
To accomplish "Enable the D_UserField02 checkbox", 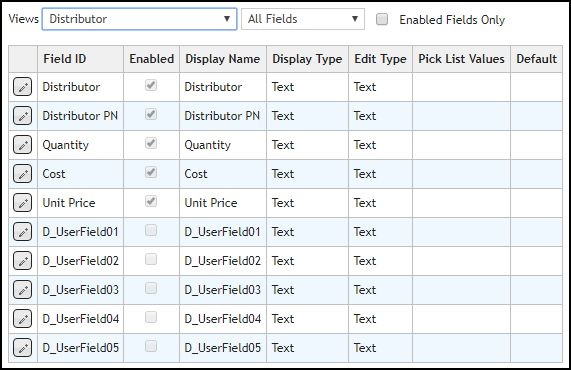I will pyautogui.click(x=151, y=259).
